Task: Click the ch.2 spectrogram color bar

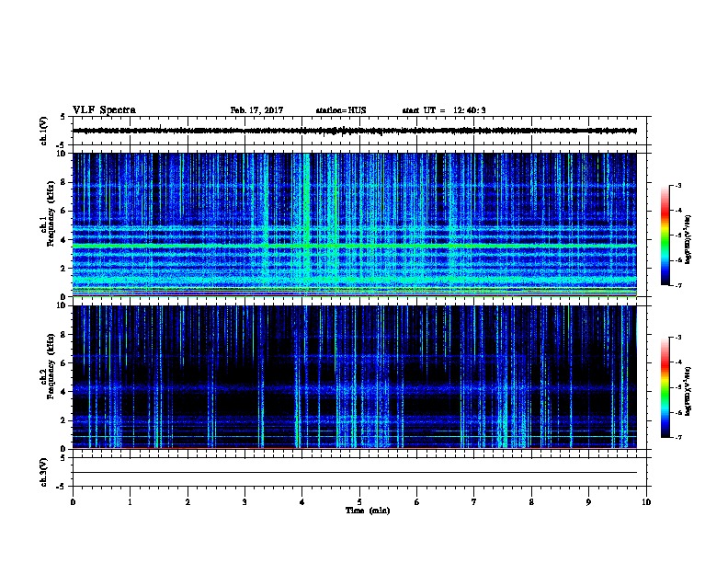Action: pyautogui.click(x=665, y=387)
